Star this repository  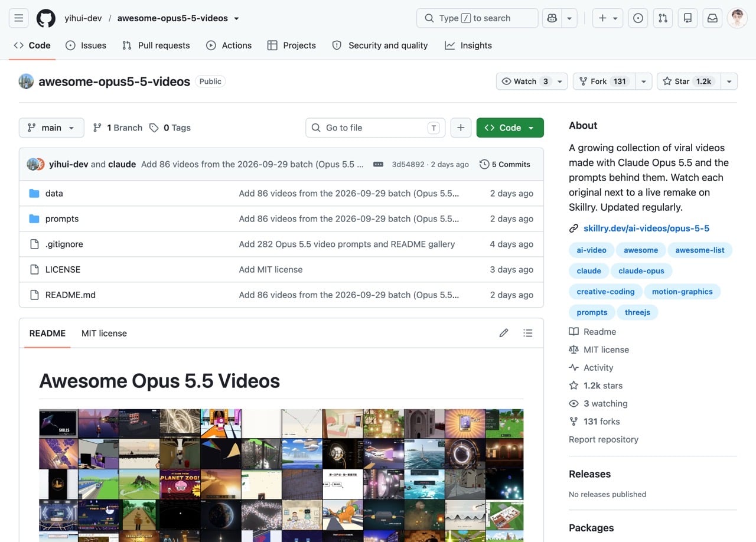point(689,81)
